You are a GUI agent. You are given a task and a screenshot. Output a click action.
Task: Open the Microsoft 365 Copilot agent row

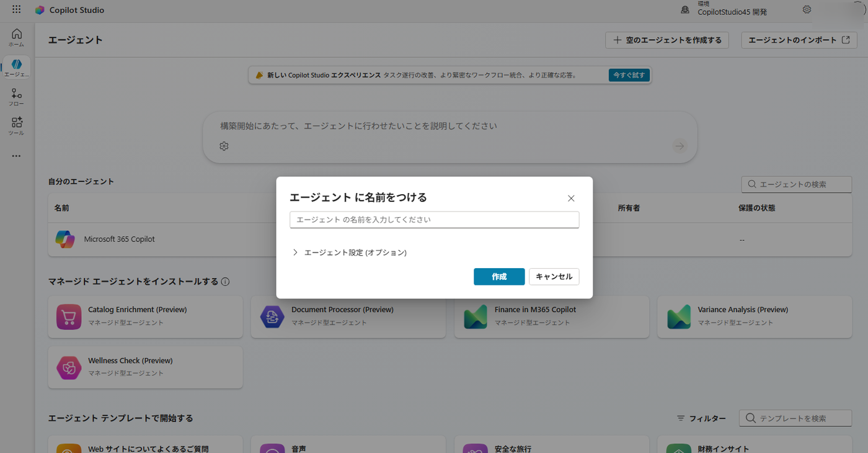point(449,239)
